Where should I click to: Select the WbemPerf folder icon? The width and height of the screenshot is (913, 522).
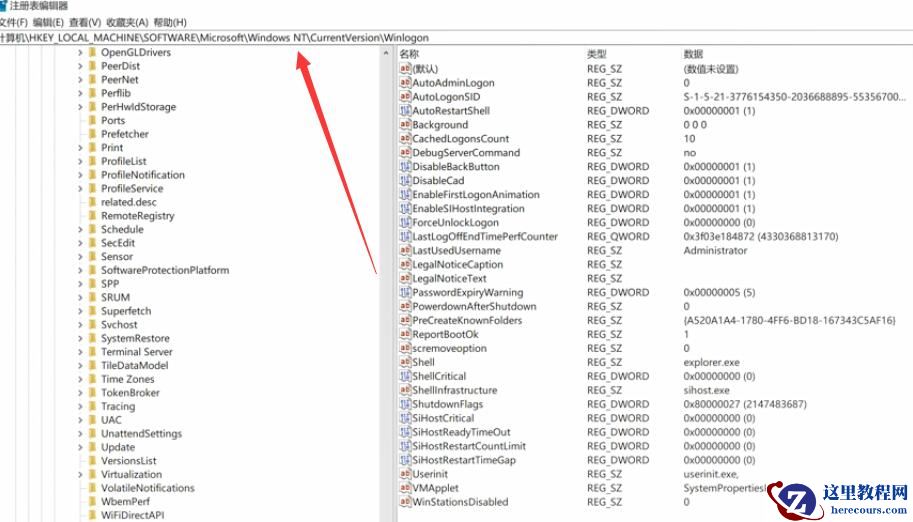(x=92, y=502)
